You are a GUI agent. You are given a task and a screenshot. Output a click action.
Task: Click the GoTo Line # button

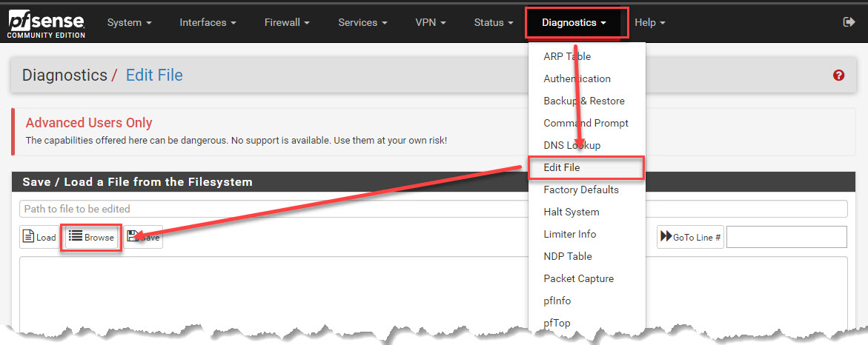pos(690,237)
